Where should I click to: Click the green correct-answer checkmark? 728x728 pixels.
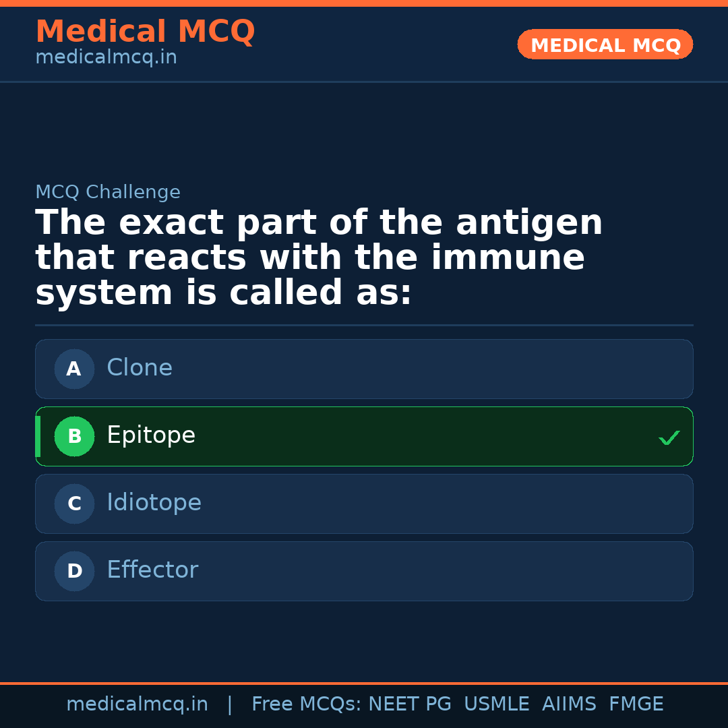coord(669,438)
